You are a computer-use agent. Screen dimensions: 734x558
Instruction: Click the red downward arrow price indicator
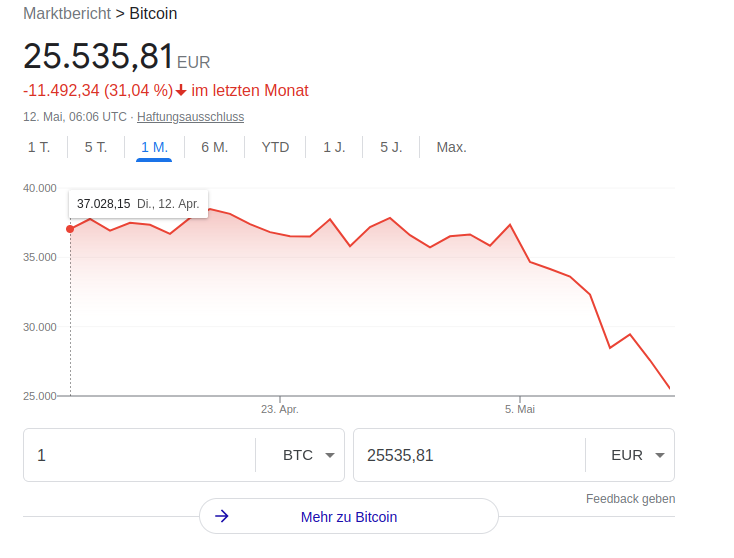181,90
